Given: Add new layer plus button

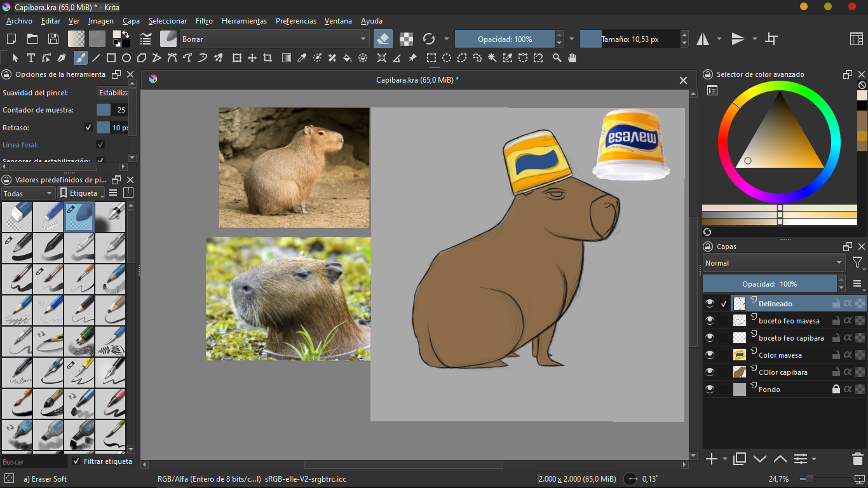Looking at the screenshot, I should (x=712, y=459).
